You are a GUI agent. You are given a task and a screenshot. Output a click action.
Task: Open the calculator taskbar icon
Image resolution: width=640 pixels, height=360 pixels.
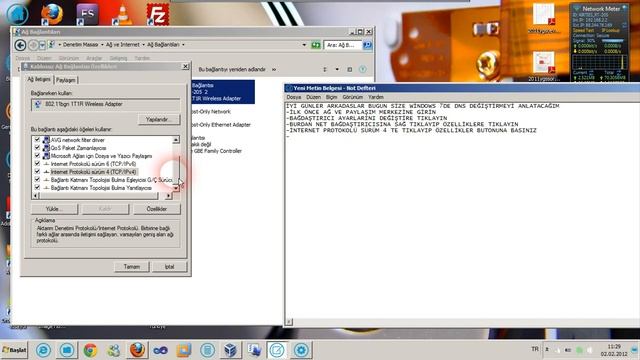point(207,350)
